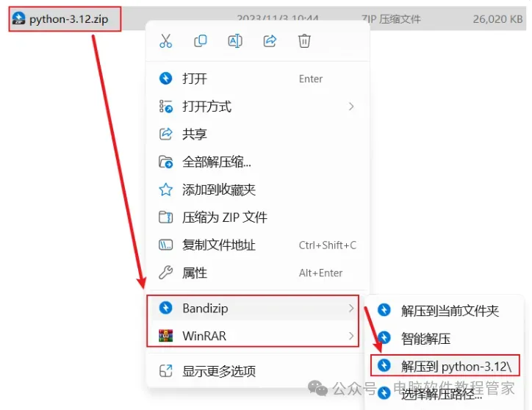Choose 解压到当前文件夹 in Bandizip submenu
The image size is (532, 410).
[445, 311]
